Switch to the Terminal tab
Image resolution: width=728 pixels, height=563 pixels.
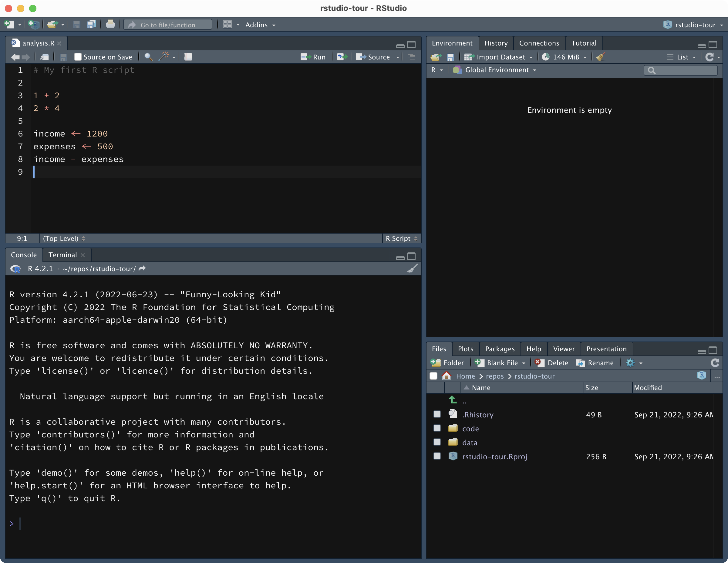point(63,255)
